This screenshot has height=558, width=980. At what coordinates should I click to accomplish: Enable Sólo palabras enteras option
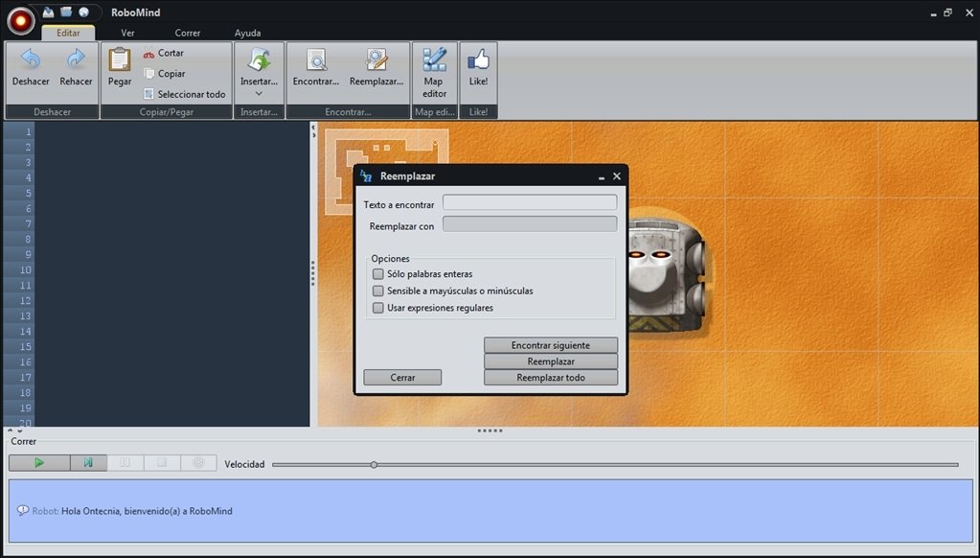[x=378, y=274]
